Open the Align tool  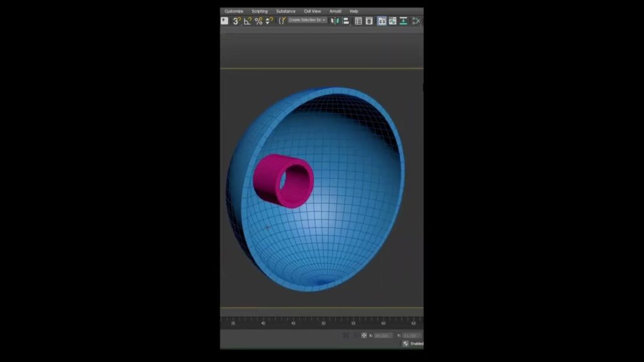click(346, 21)
